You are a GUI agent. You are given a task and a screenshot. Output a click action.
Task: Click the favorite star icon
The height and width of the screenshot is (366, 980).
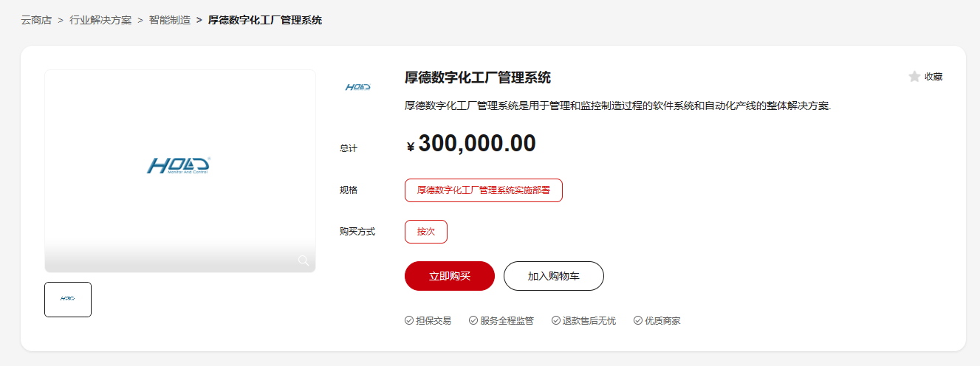914,77
